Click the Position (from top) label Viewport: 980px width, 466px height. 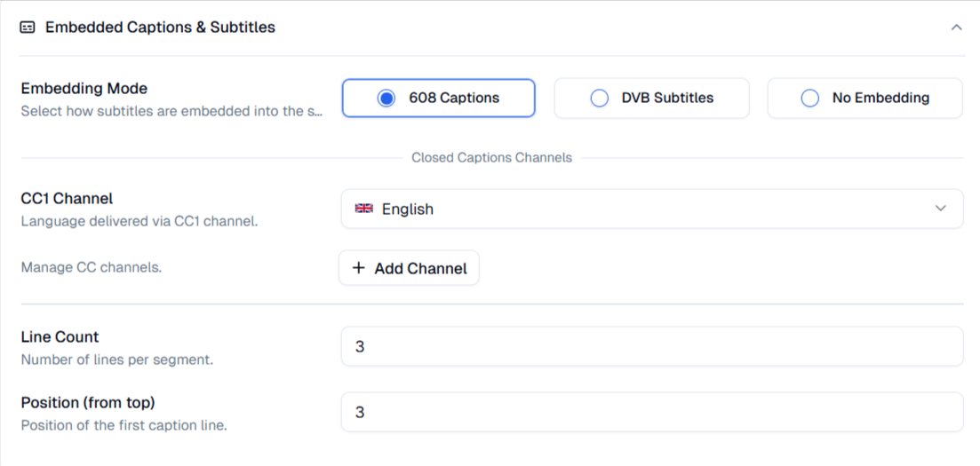[88, 403]
